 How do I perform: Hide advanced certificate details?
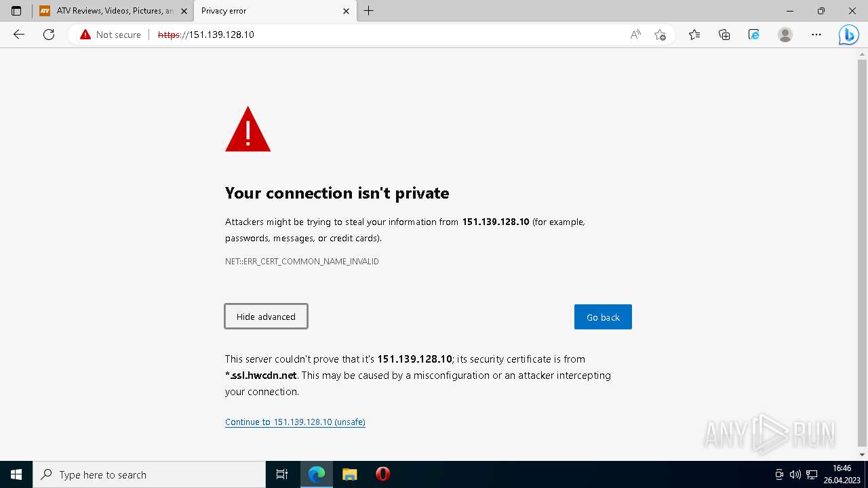point(266,317)
